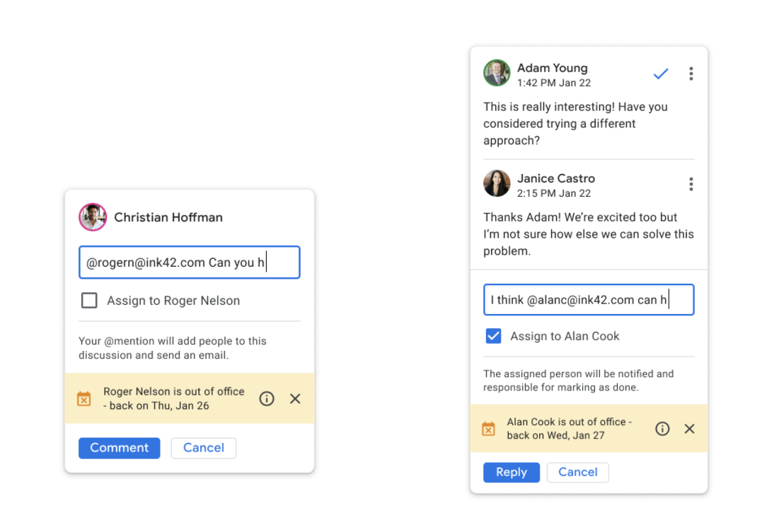This screenshot has height=532, width=757.
Task: Dismiss Alan Cook's out-of-office notice
Action: [690, 428]
